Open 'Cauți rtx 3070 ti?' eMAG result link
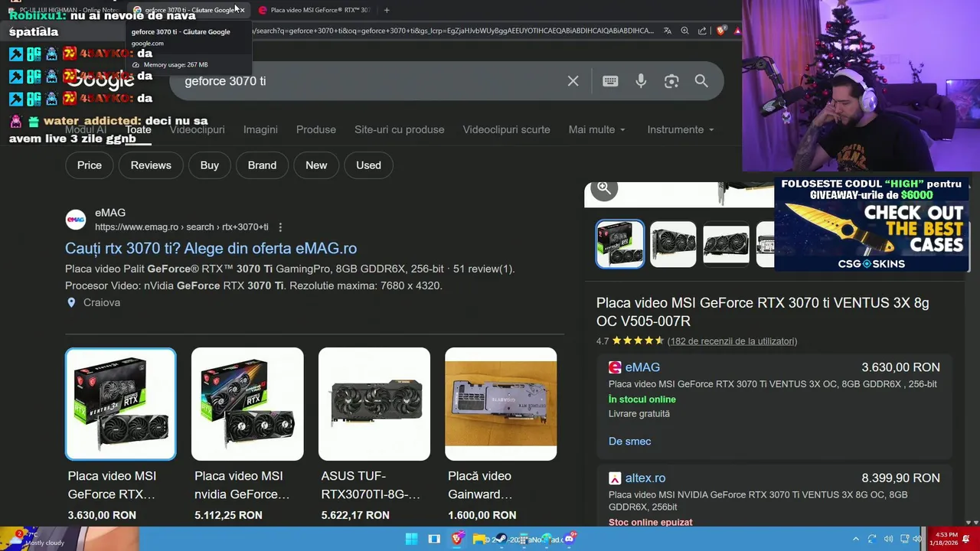The height and width of the screenshot is (551, 980). click(211, 248)
